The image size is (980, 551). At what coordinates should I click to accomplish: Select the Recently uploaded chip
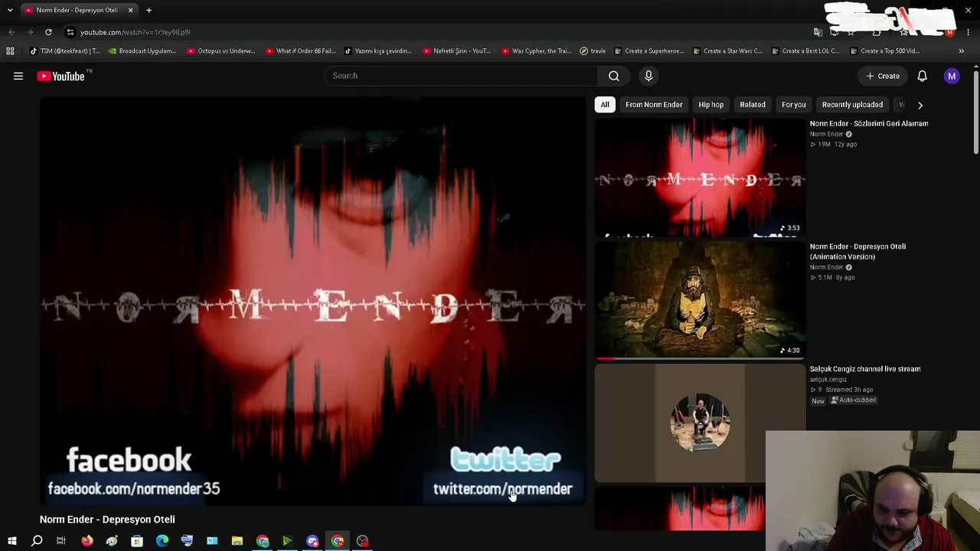852,105
